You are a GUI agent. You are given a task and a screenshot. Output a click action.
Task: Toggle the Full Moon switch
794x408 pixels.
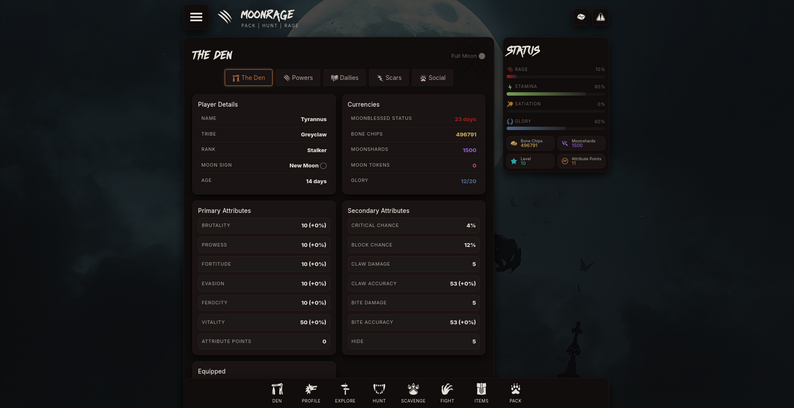tap(482, 56)
